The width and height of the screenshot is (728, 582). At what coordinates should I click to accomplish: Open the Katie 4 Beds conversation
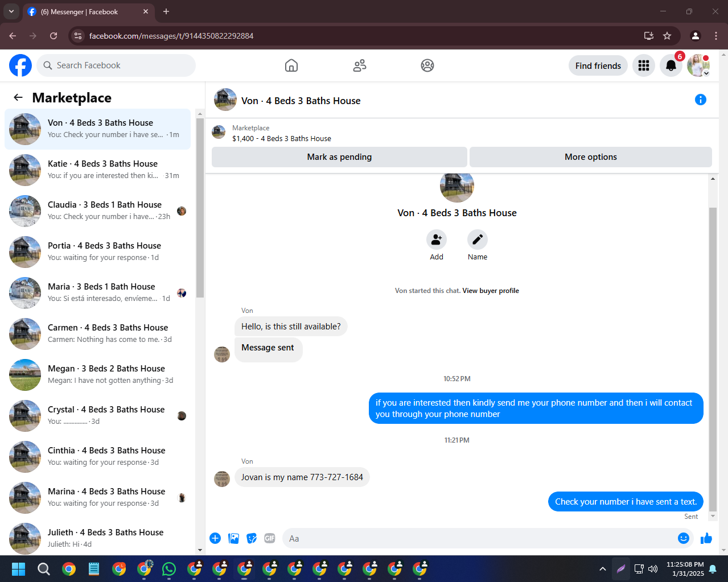click(x=97, y=170)
